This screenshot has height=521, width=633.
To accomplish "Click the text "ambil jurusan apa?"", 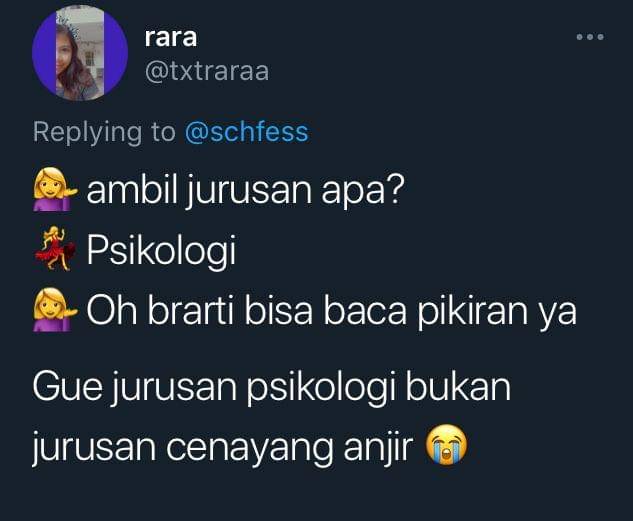I will click(x=245, y=190).
